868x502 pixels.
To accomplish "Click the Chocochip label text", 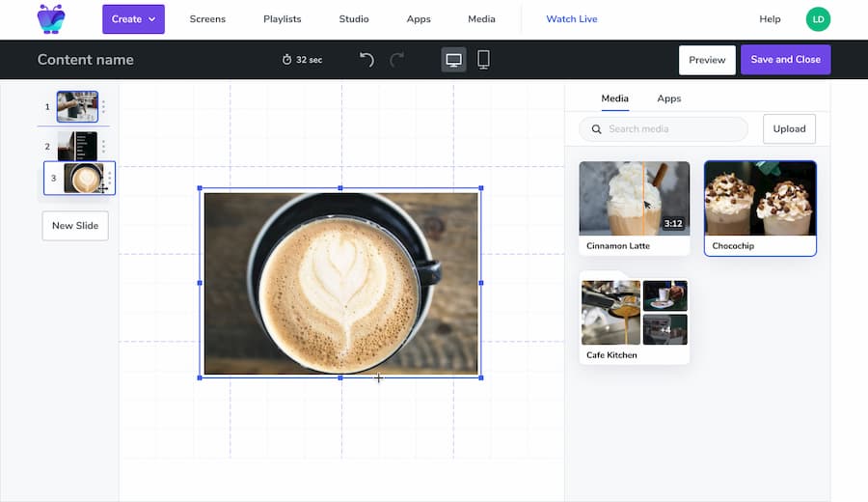I will [733, 246].
